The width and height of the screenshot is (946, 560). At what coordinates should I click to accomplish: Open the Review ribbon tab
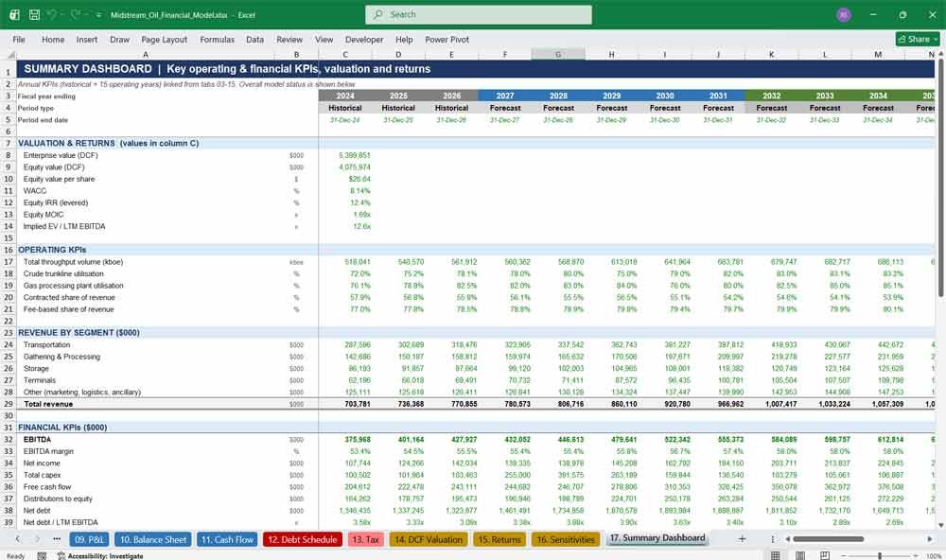289,39
